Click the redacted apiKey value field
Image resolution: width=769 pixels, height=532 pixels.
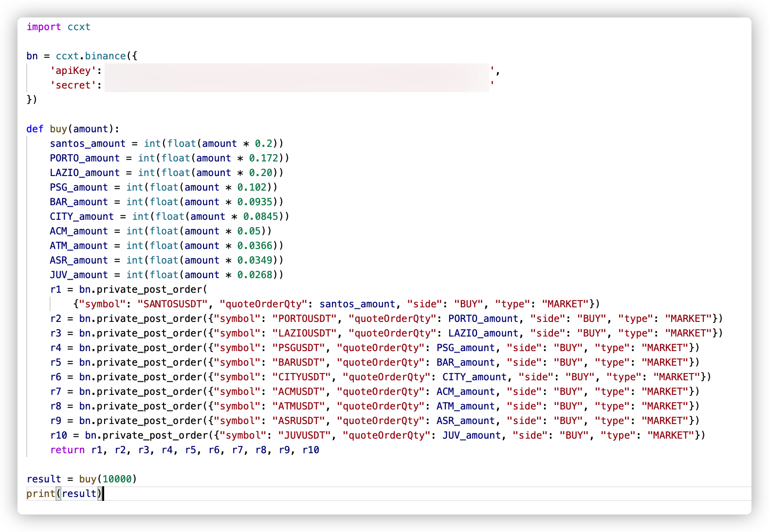297,71
